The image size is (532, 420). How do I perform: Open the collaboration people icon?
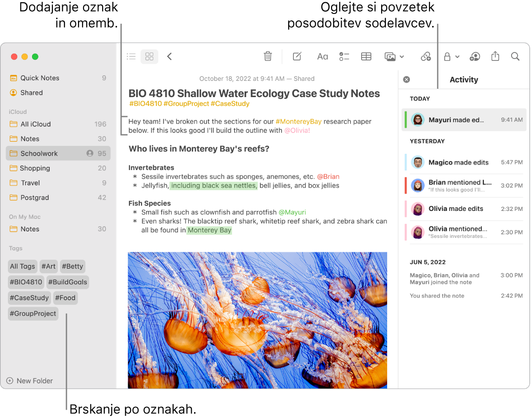coord(474,56)
